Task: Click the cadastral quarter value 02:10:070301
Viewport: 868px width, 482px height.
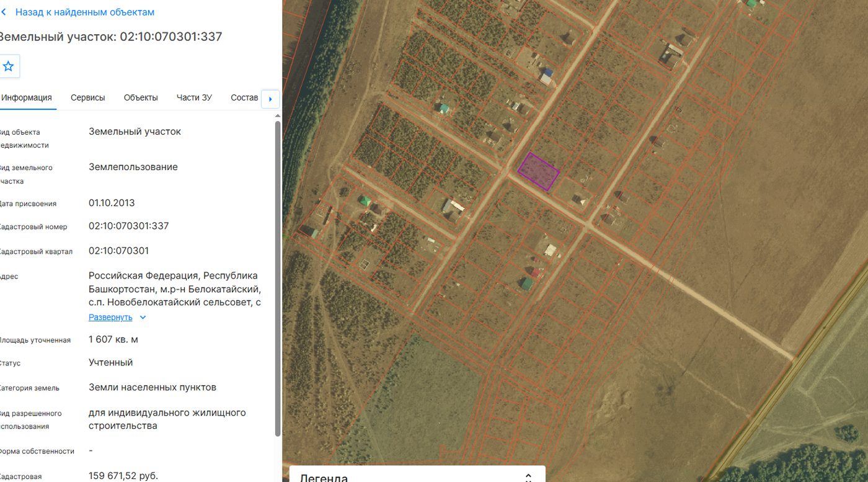Action: [x=119, y=251]
